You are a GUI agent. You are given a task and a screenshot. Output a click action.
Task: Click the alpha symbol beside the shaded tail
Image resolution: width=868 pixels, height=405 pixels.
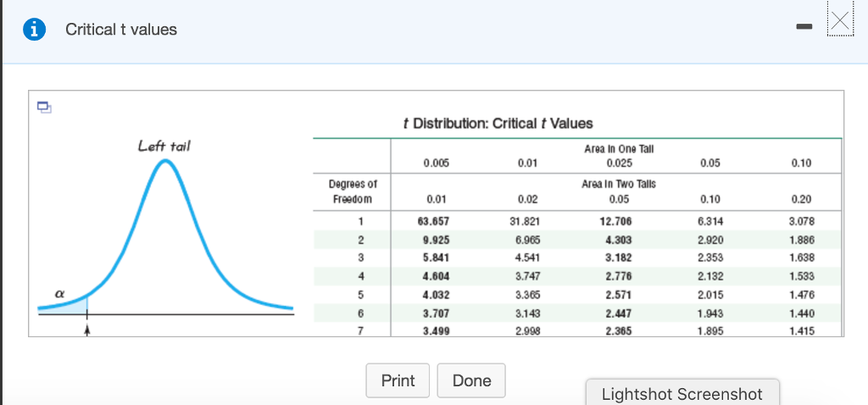pos(58,295)
